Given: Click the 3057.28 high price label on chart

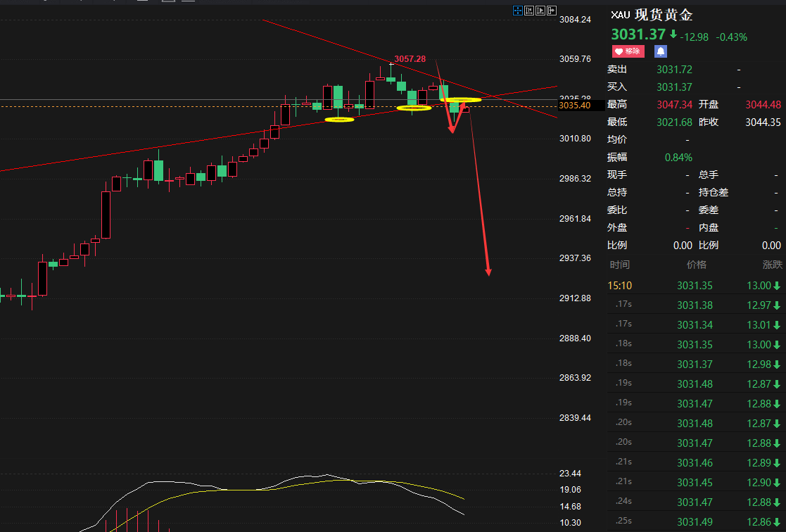Looking at the screenshot, I should (x=410, y=59).
